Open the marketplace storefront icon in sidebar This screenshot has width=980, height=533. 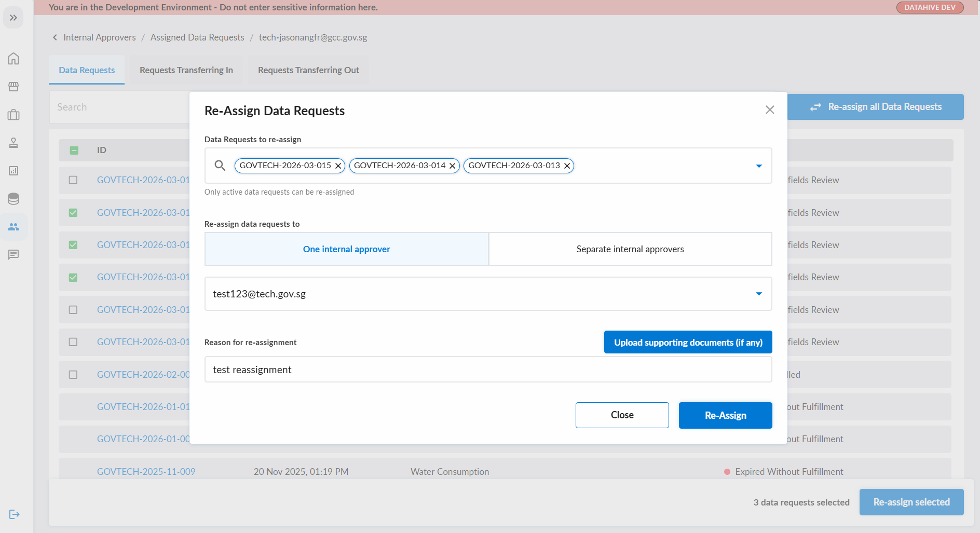point(13,86)
